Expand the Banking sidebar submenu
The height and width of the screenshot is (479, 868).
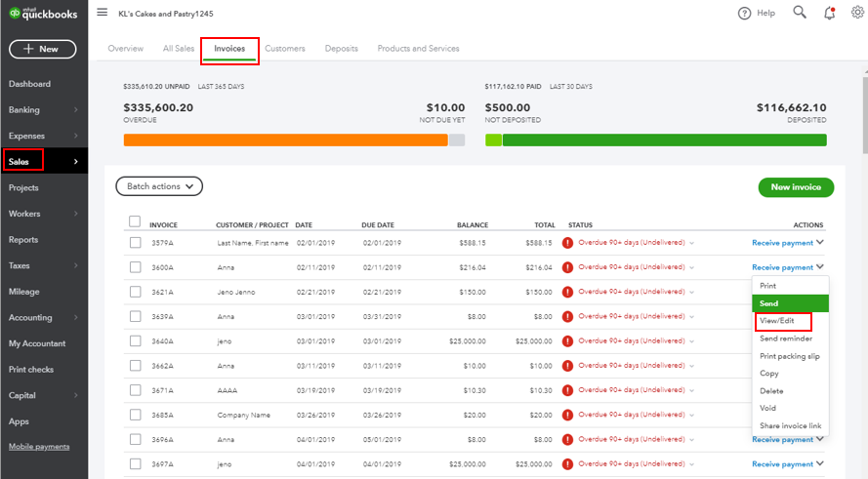[75, 110]
